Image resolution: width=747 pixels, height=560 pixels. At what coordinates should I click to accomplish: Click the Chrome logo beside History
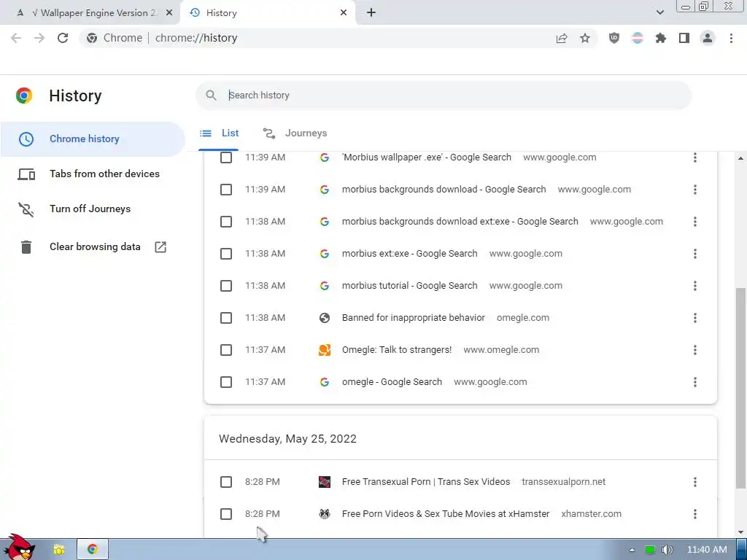[24, 96]
